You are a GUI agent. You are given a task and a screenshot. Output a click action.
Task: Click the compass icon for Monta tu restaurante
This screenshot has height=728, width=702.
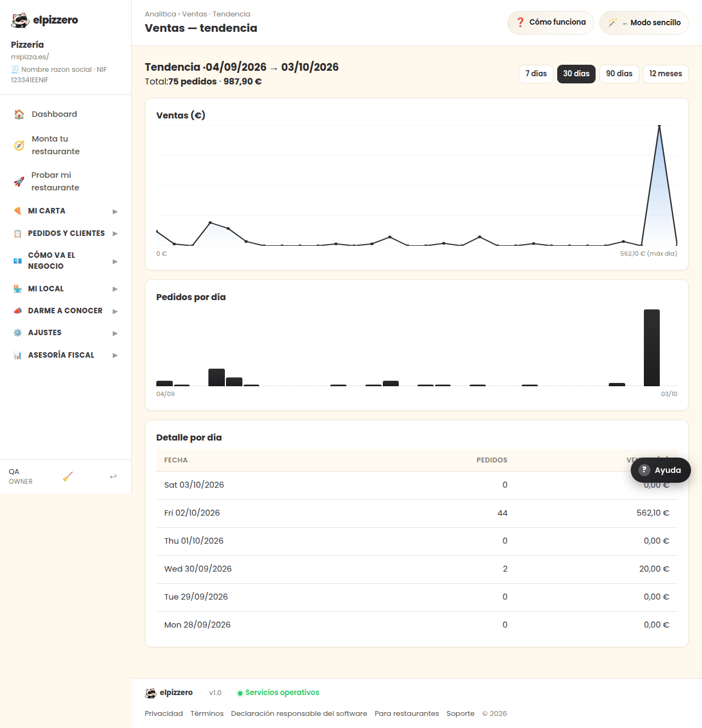click(x=19, y=145)
